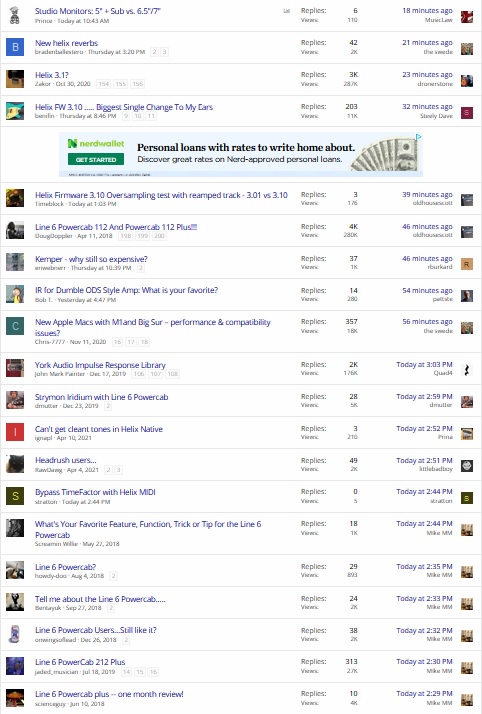Viewport: 482px width, 714px height.
Task: Open "Can't get cleant tones in Helix Native"
Action: pos(99,428)
